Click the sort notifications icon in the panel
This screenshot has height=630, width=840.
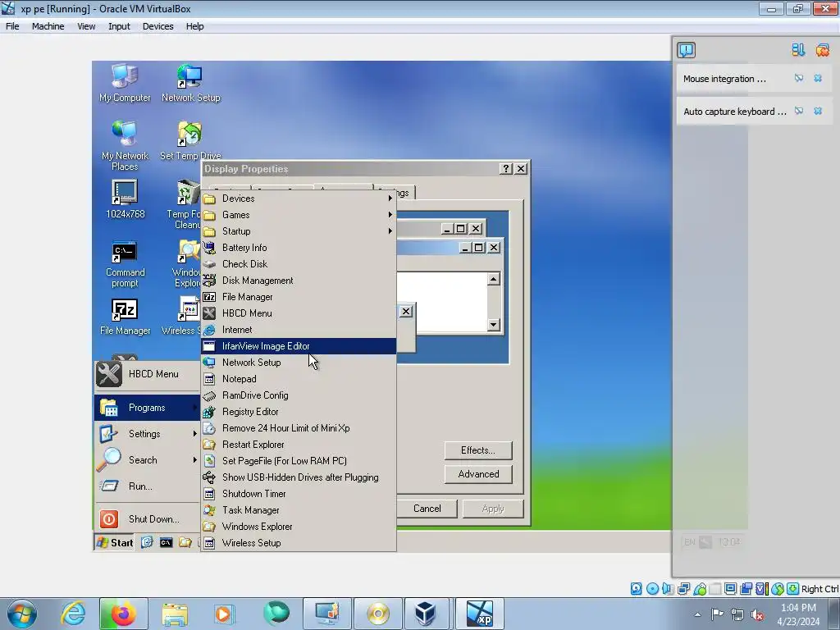pos(798,50)
